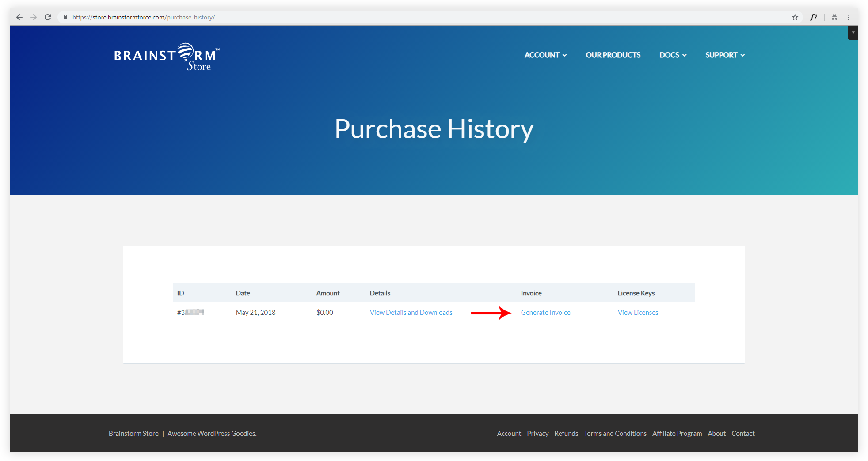Open the f? font extension icon
The height and width of the screenshot is (461, 868).
pos(814,17)
